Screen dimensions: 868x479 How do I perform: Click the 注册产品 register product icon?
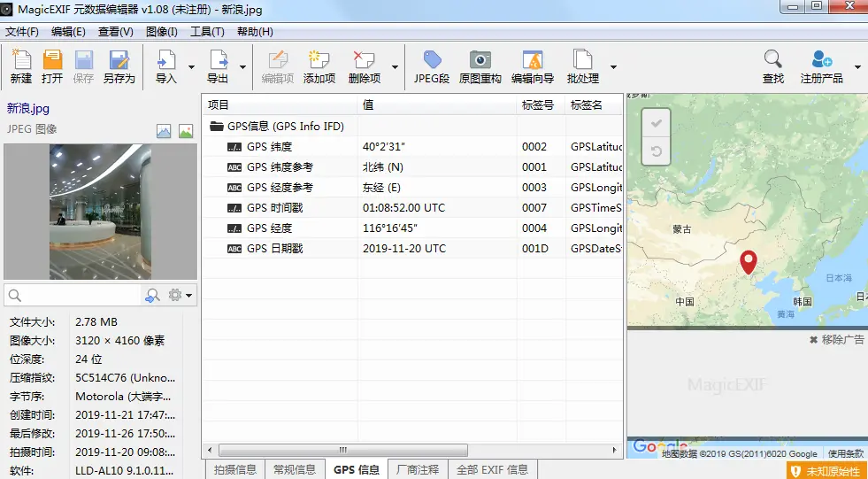821,58
